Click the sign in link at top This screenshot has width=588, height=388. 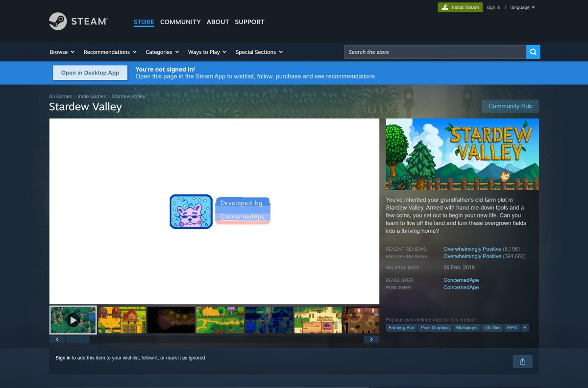(x=493, y=7)
